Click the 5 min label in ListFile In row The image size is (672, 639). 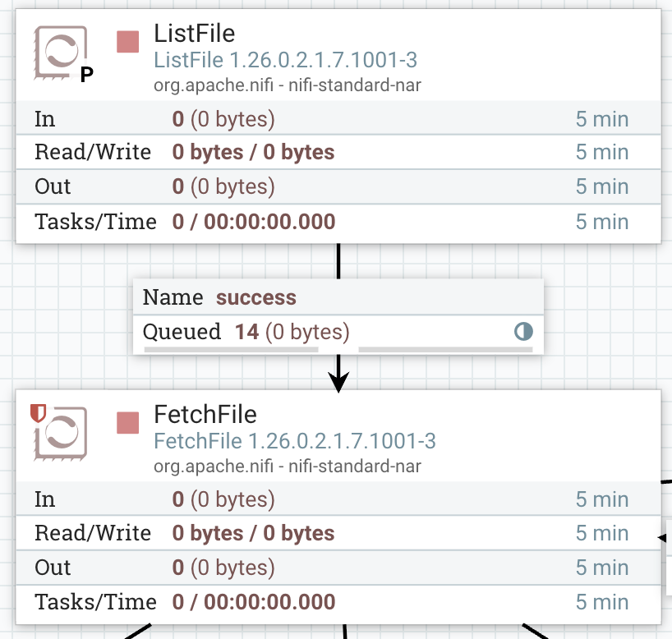pyautogui.click(x=602, y=119)
